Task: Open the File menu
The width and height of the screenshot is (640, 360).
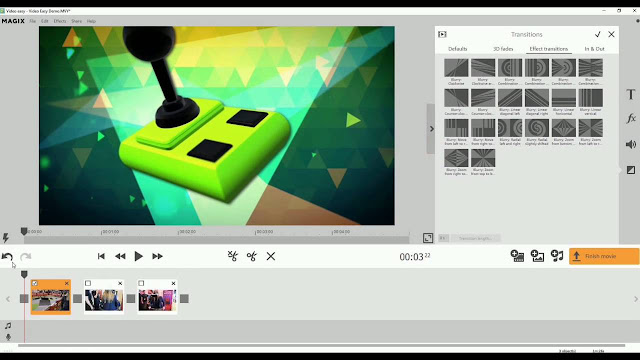Action: 33,21
